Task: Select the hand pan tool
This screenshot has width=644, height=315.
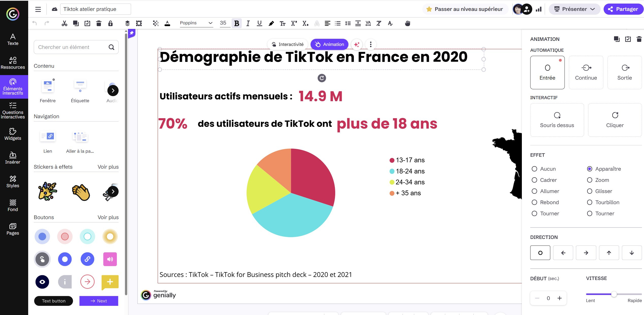Action: [x=408, y=23]
